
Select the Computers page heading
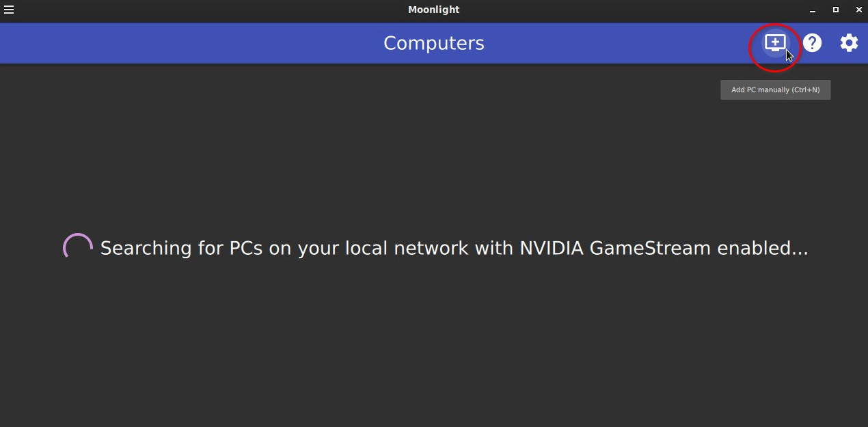pos(434,43)
